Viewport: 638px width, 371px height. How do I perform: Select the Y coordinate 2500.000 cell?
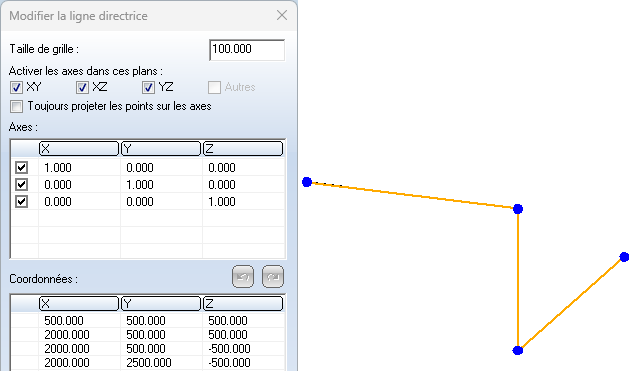tap(162, 362)
